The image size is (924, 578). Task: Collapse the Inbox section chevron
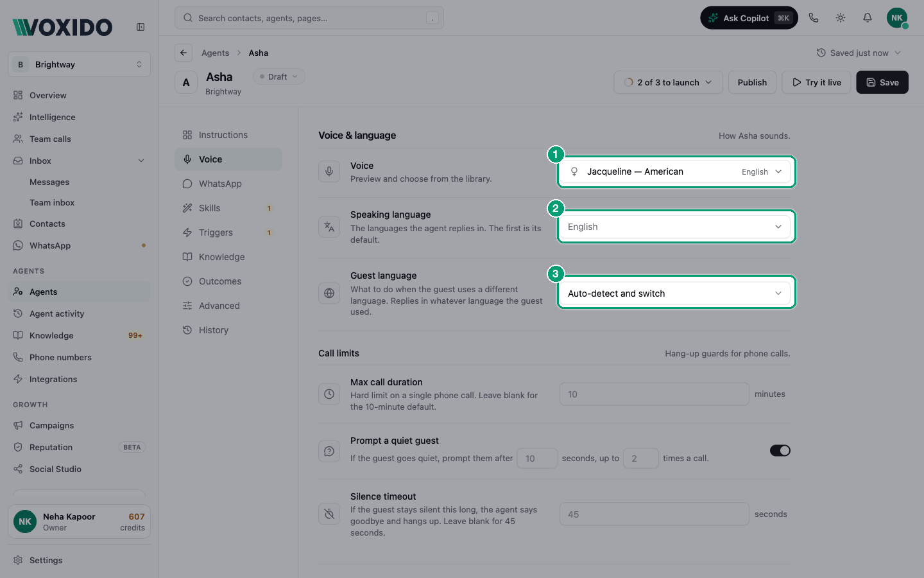141,161
